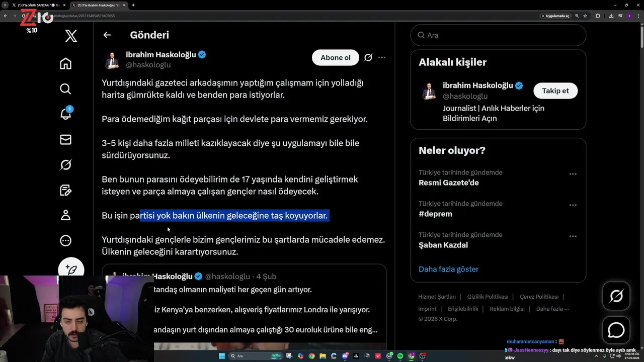Open Spotify from the taskbar

click(x=400, y=356)
